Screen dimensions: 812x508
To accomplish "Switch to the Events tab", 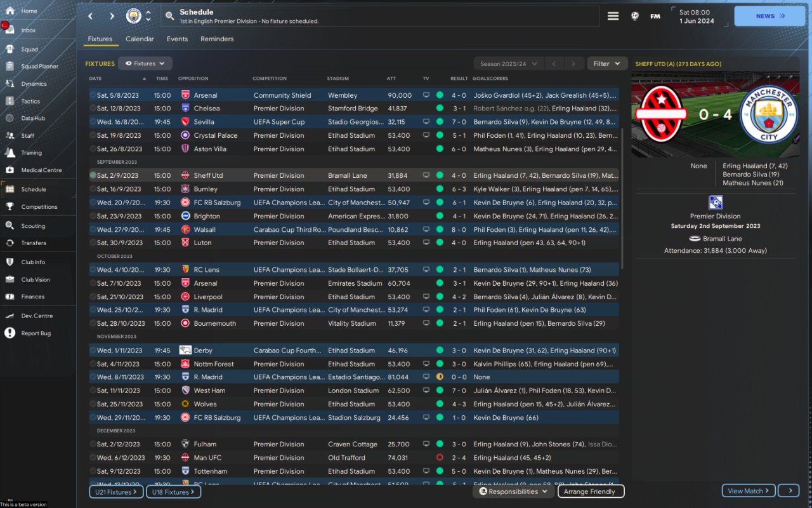I will (177, 39).
